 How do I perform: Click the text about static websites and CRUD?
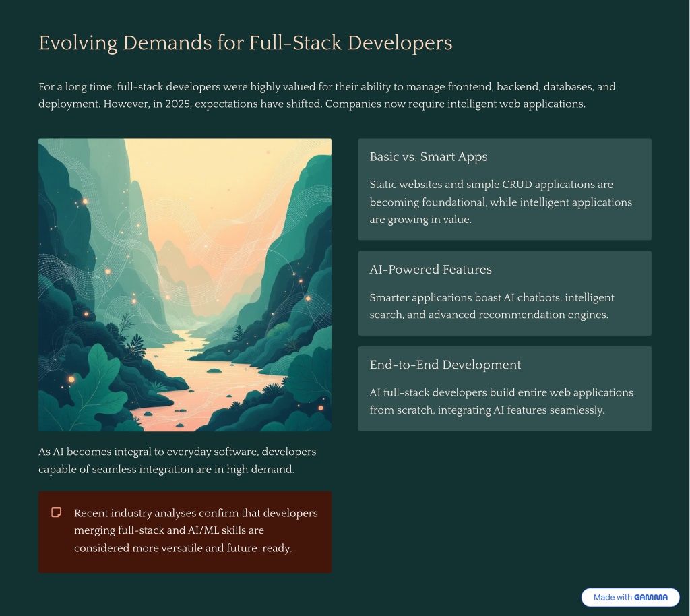pyautogui.click(x=501, y=202)
